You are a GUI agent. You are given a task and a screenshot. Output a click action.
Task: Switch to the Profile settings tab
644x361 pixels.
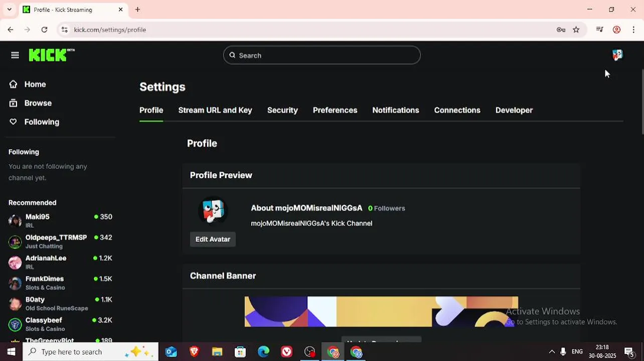[x=151, y=110]
